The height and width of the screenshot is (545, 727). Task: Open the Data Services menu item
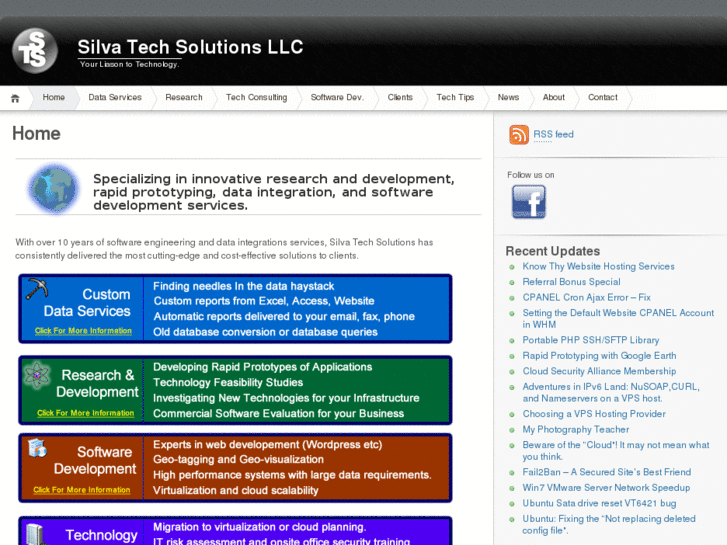coord(115,97)
